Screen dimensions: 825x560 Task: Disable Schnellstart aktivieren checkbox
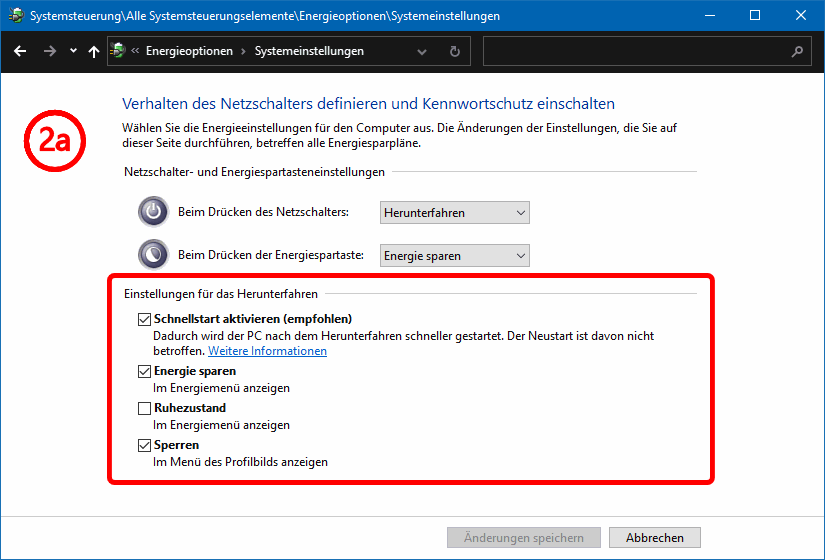[x=145, y=319]
